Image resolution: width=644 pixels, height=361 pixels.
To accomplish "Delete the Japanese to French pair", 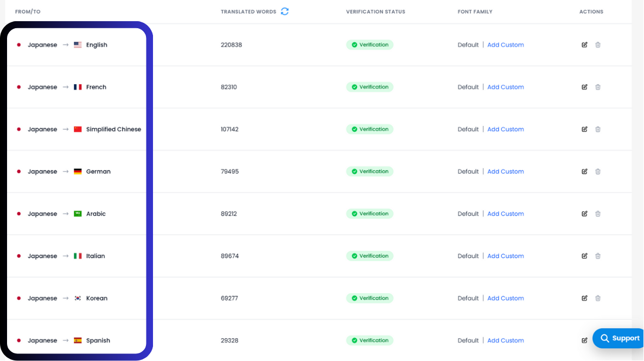I will click(598, 87).
